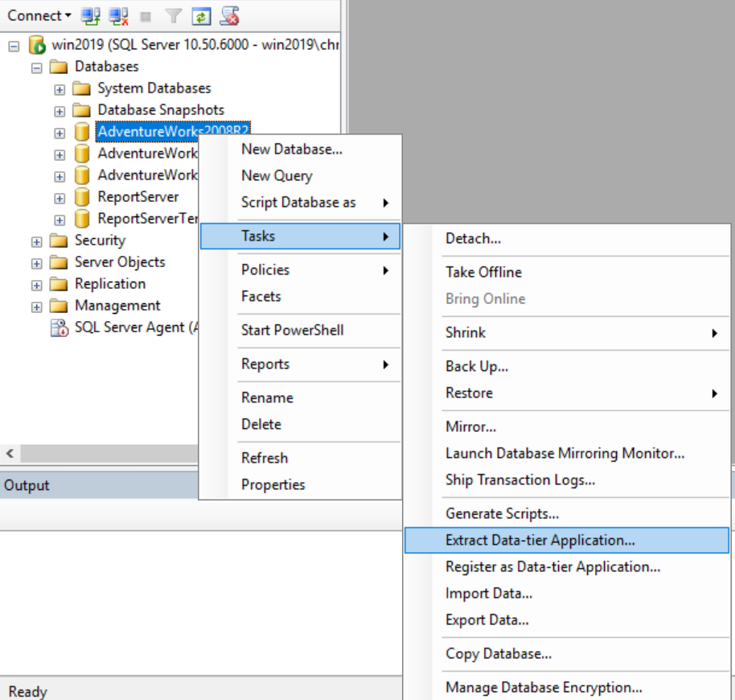This screenshot has width=735, height=700.
Task: Open the Connect dropdown
Action: [35, 15]
